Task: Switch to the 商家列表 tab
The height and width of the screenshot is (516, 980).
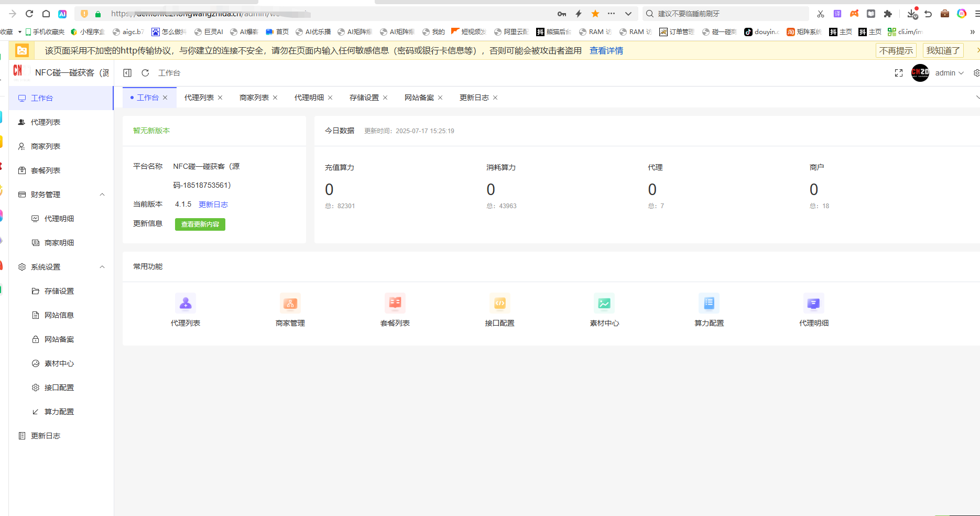Action: coord(254,98)
